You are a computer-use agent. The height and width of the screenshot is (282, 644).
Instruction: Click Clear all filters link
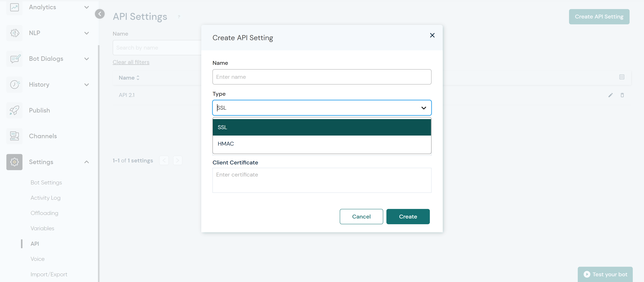[131, 62]
